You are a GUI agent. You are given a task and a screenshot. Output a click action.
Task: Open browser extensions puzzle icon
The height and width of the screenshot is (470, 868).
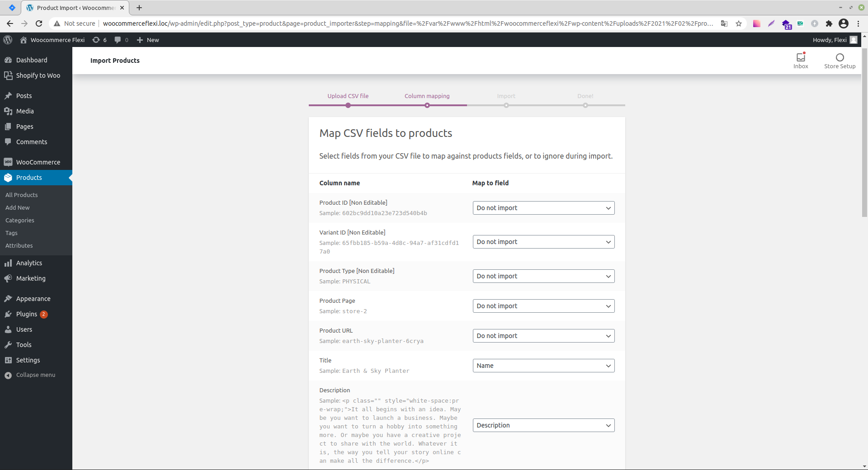829,23
